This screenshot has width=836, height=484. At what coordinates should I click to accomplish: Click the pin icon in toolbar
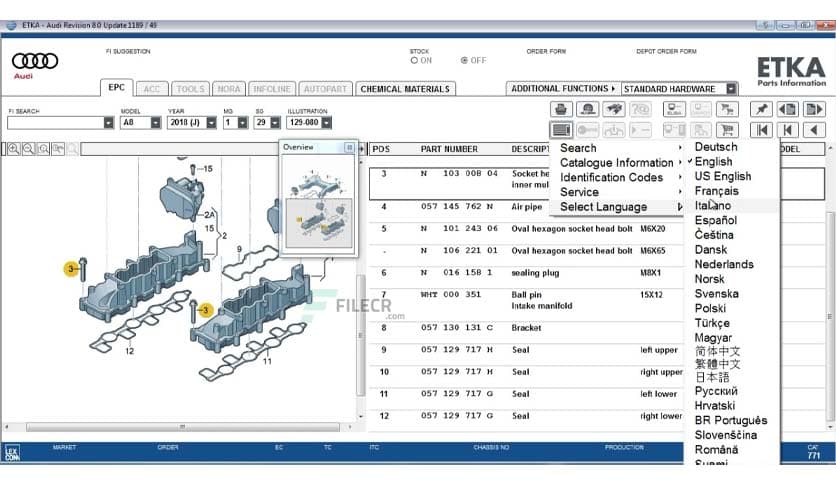[762, 109]
